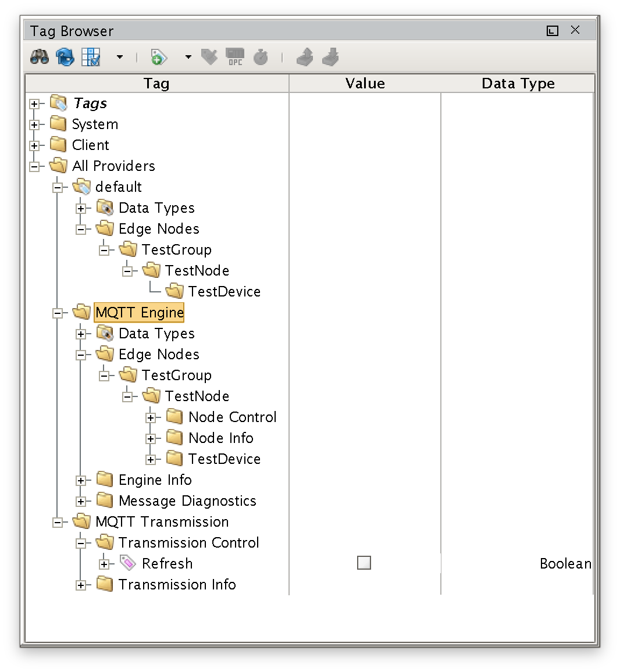Select the Node Control item
Viewport: 620px width, 672px height.
tap(233, 417)
